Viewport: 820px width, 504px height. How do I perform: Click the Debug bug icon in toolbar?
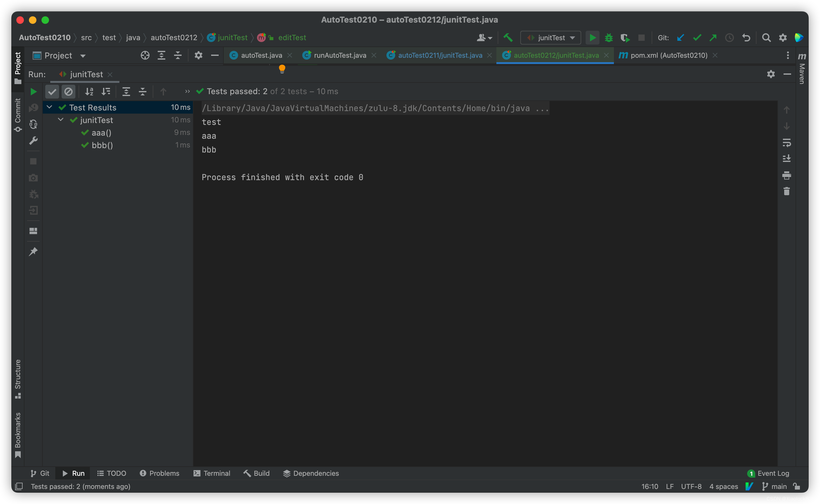coord(609,38)
